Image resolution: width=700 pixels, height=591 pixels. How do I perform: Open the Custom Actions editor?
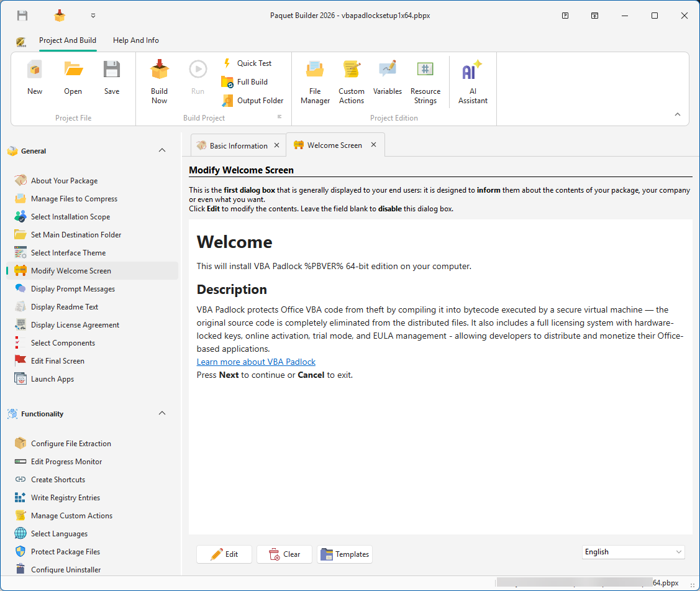pyautogui.click(x=352, y=80)
